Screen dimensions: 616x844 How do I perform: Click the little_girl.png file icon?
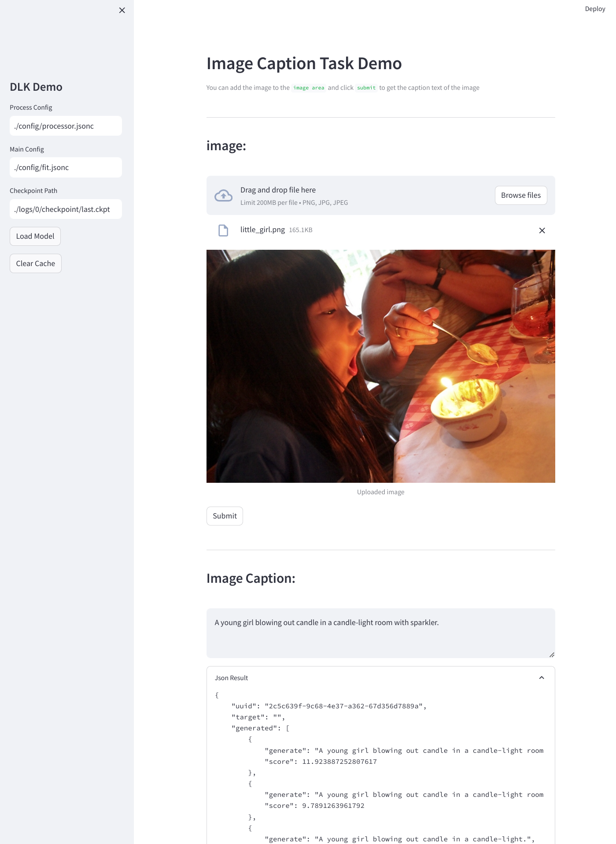pyautogui.click(x=223, y=230)
